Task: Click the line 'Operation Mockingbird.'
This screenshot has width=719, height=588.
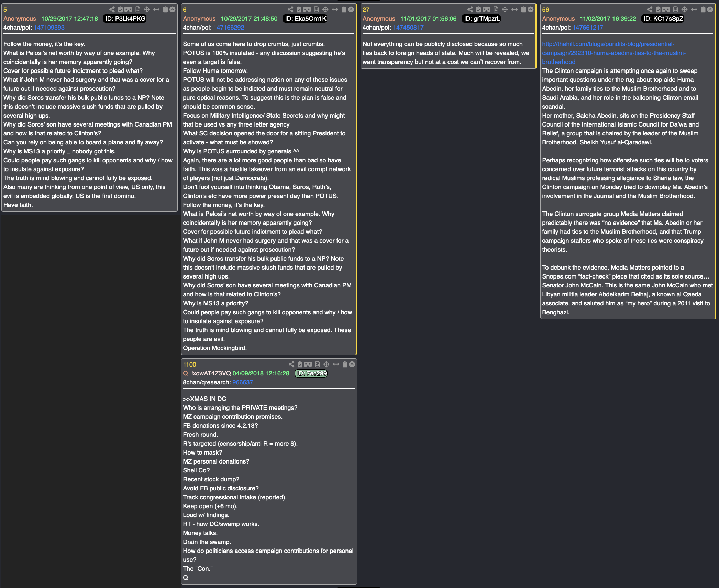Action: pyautogui.click(x=215, y=348)
